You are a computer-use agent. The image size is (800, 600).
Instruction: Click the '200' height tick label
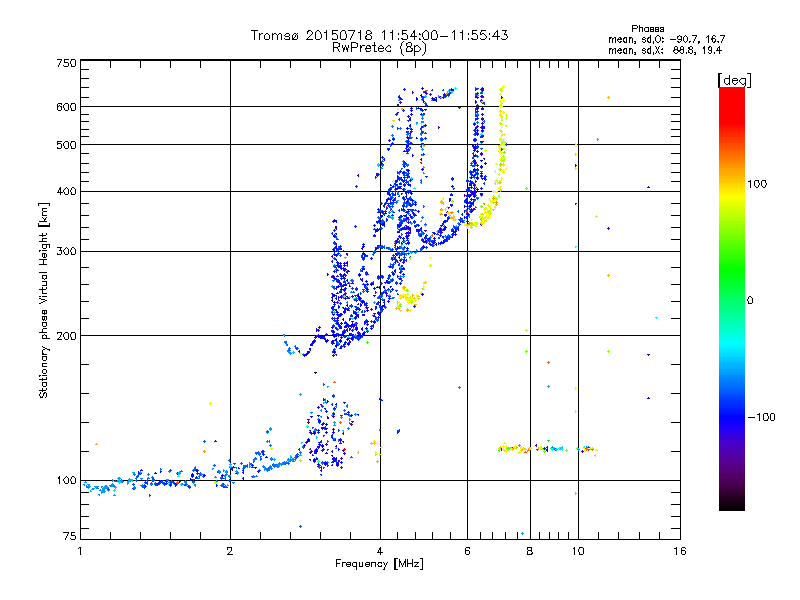(x=66, y=336)
